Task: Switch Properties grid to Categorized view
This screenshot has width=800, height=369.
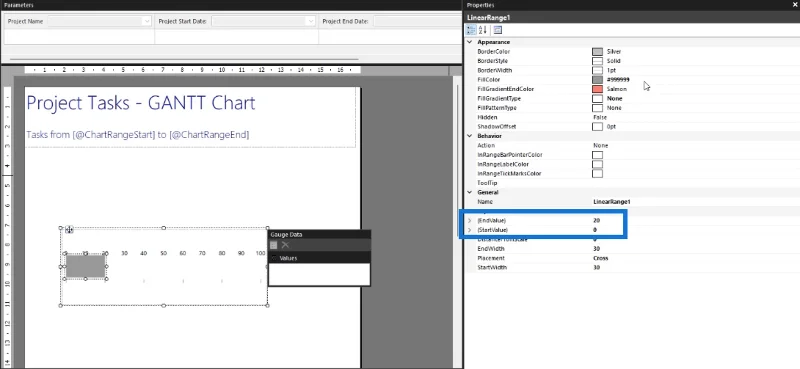Action: (x=471, y=30)
